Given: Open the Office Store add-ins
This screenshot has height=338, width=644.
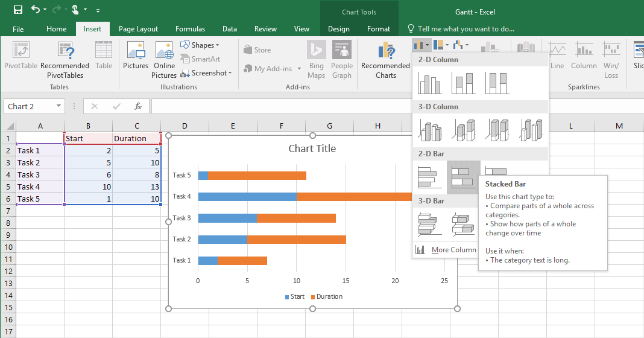Looking at the screenshot, I should (x=257, y=49).
